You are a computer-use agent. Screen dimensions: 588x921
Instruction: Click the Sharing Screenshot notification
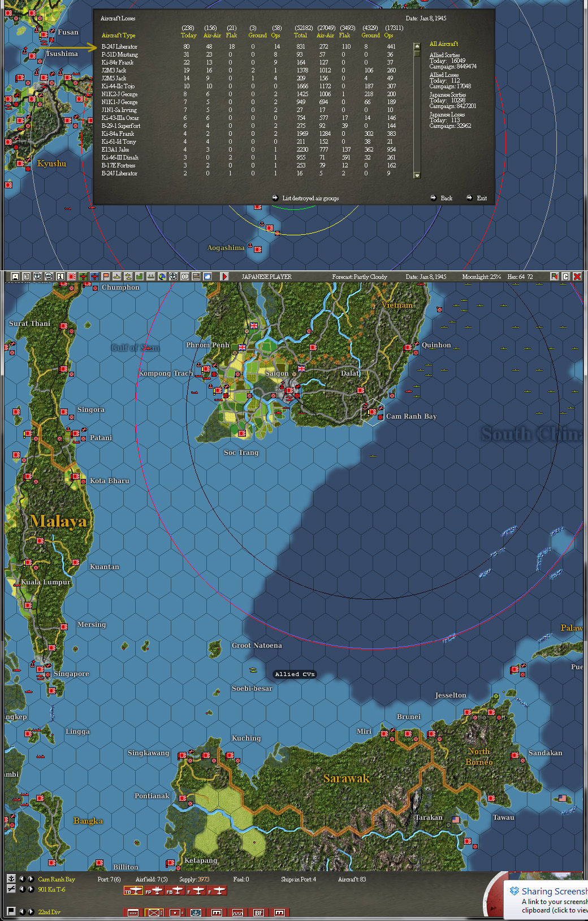point(546,900)
